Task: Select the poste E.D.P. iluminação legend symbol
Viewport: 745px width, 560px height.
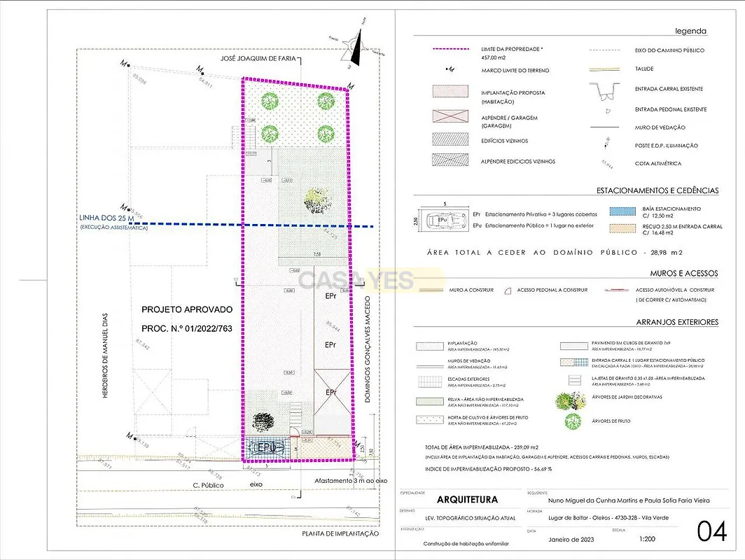Action: tap(606, 143)
